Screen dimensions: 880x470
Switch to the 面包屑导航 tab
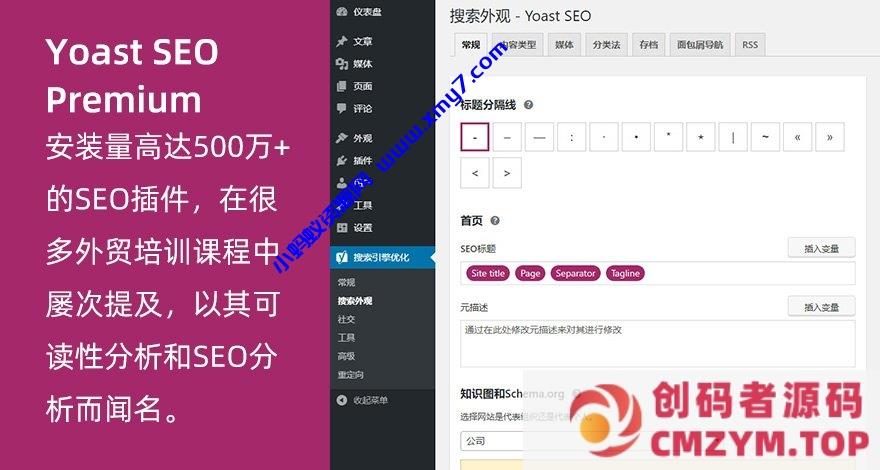coord(700,45)
